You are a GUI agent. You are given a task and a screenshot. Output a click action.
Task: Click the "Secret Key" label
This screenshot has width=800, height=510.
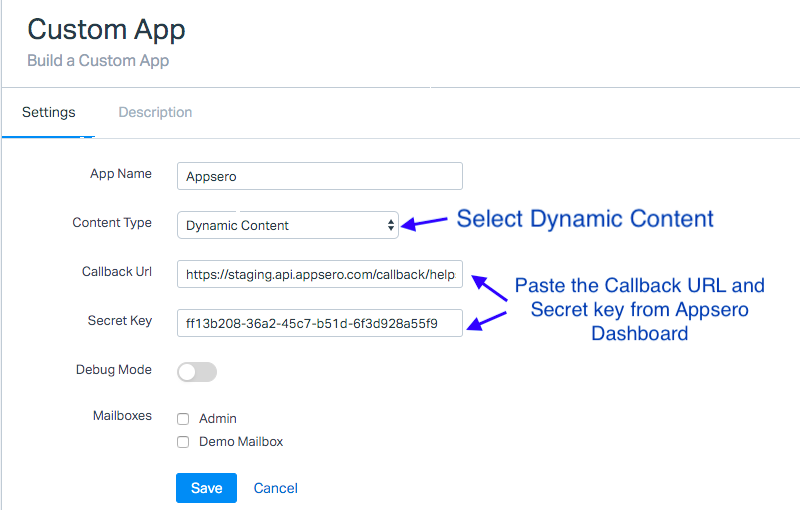click(120, 320)
